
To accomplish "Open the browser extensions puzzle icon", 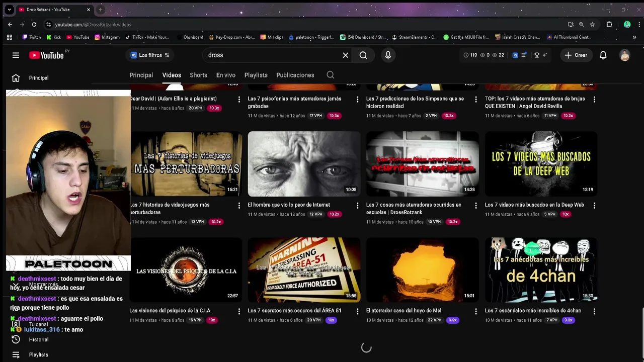I will (x=609, y=24).
